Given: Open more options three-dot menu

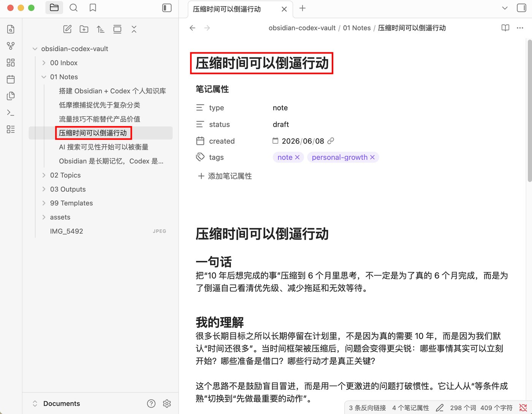Looking at the screenshot, I should (x=520, y=28).
